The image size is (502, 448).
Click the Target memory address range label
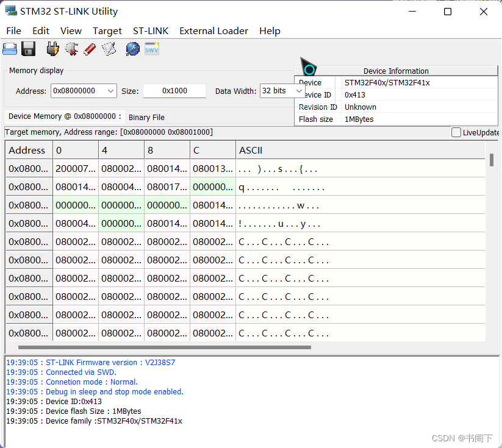(x=109, y=132)
